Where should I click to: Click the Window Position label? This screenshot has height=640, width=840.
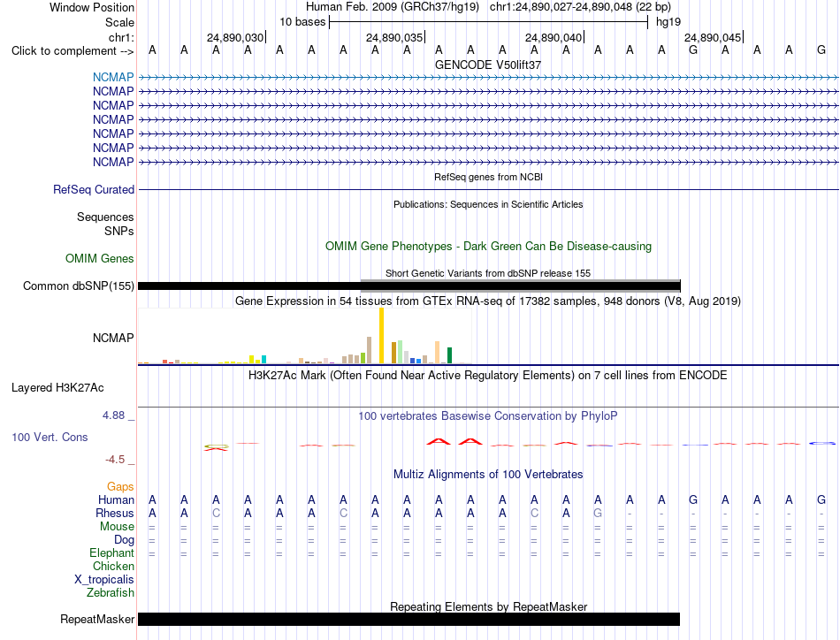(x=92, y=7)
